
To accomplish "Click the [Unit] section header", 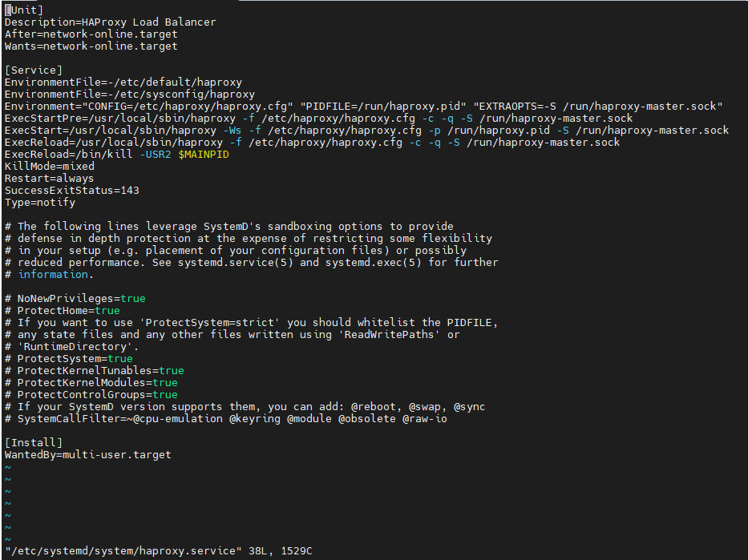I will click(24, 10).
